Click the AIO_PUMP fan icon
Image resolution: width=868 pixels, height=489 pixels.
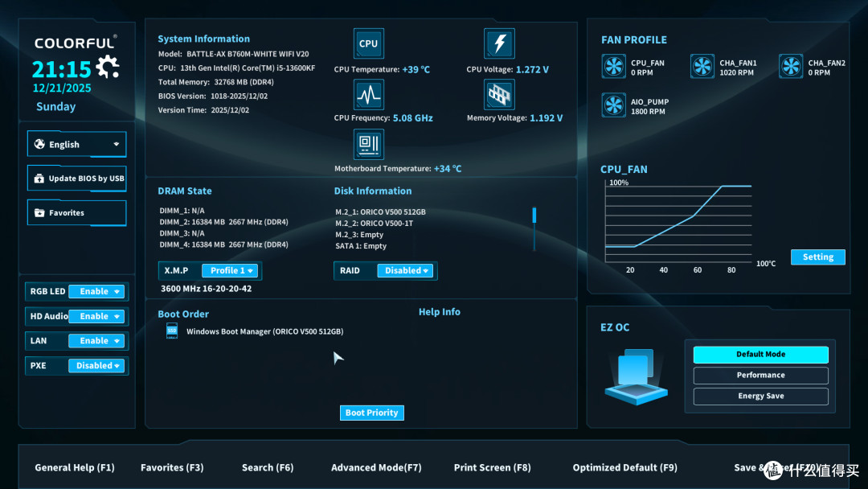pos(613,105)
